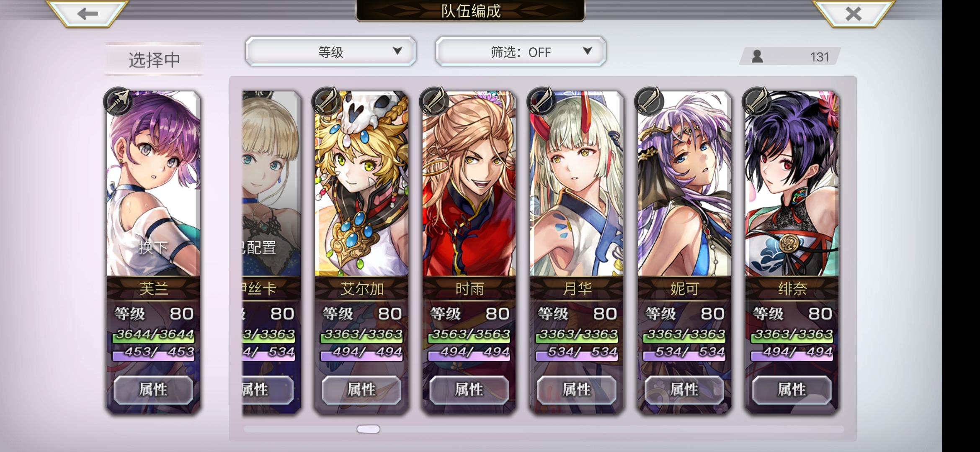Close the 队伍编成 screen with X
Screen dimensions: 980x452
click(x=854, y=13)
